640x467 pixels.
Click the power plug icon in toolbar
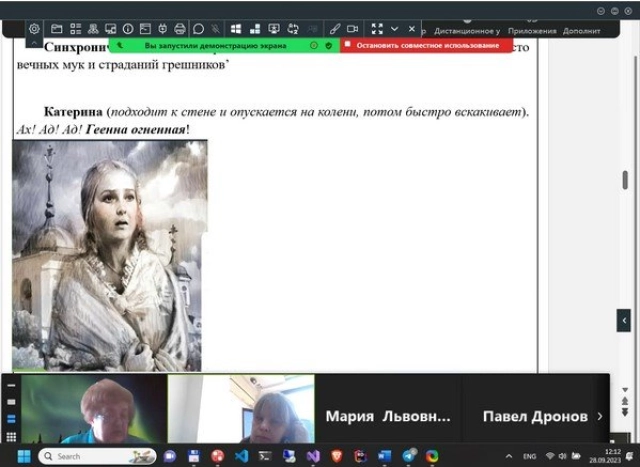click(162, 29)
